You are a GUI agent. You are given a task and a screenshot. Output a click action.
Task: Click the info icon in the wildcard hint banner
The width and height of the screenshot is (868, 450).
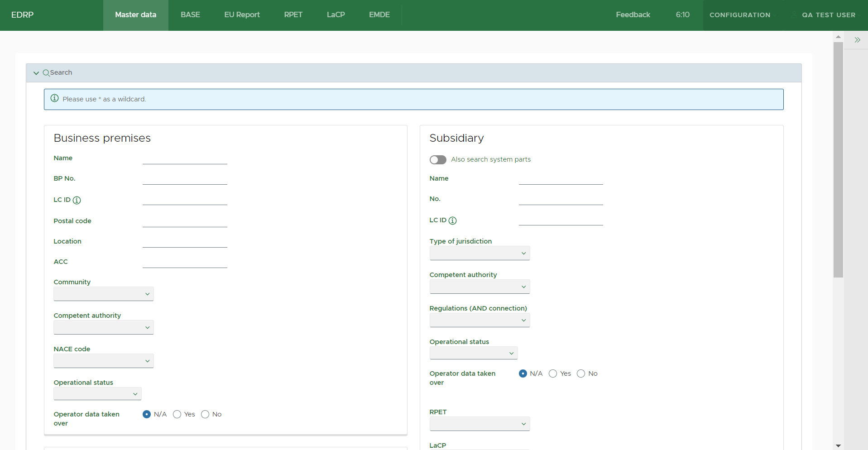55,98
